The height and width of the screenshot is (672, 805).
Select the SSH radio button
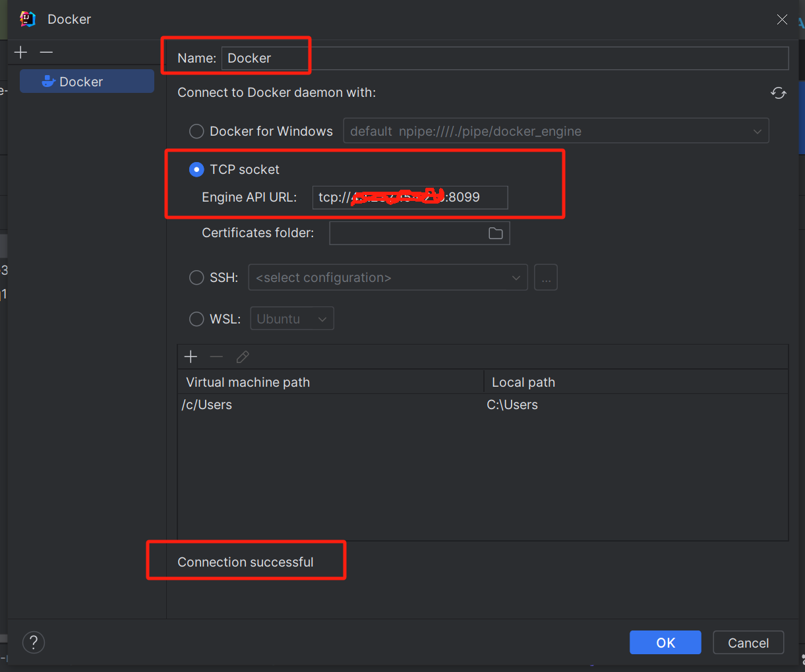pos(196,277)
